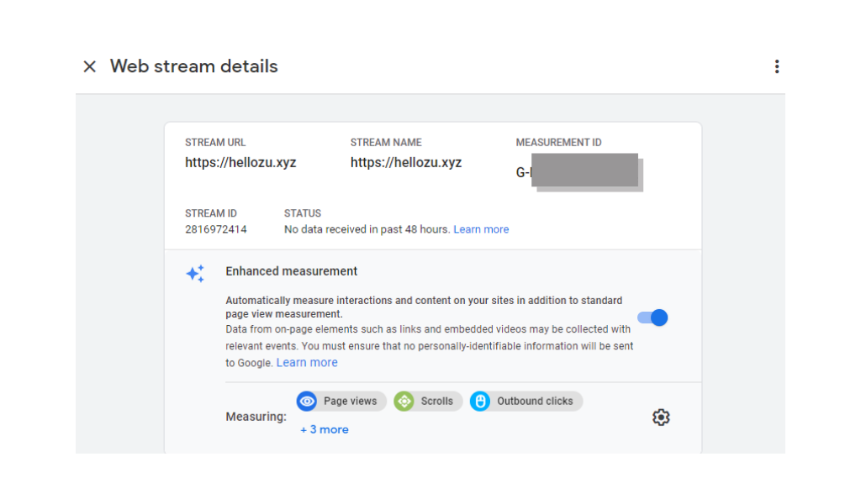Open the three-dot more options menu

point(777,66)
